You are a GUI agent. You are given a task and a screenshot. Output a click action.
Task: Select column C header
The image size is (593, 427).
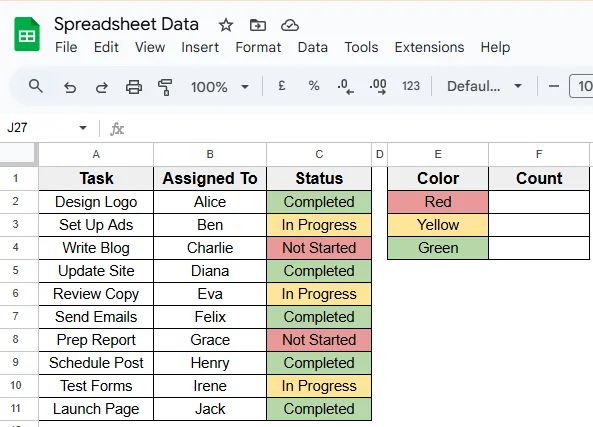319,154
